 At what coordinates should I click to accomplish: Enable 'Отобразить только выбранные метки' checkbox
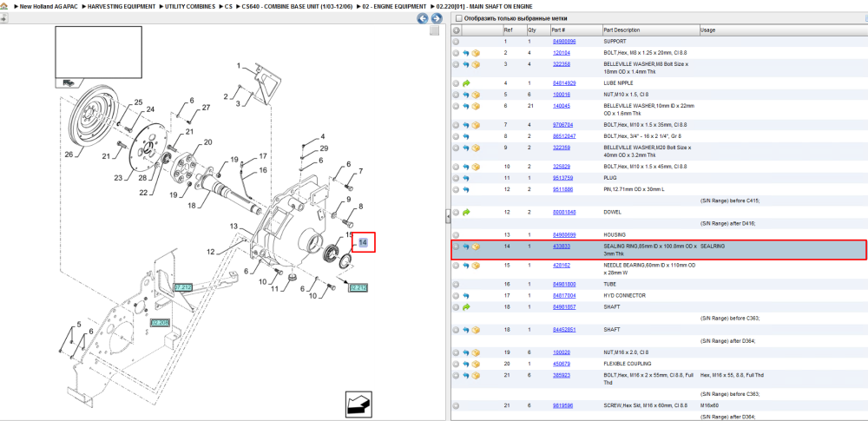pos(458,18)
